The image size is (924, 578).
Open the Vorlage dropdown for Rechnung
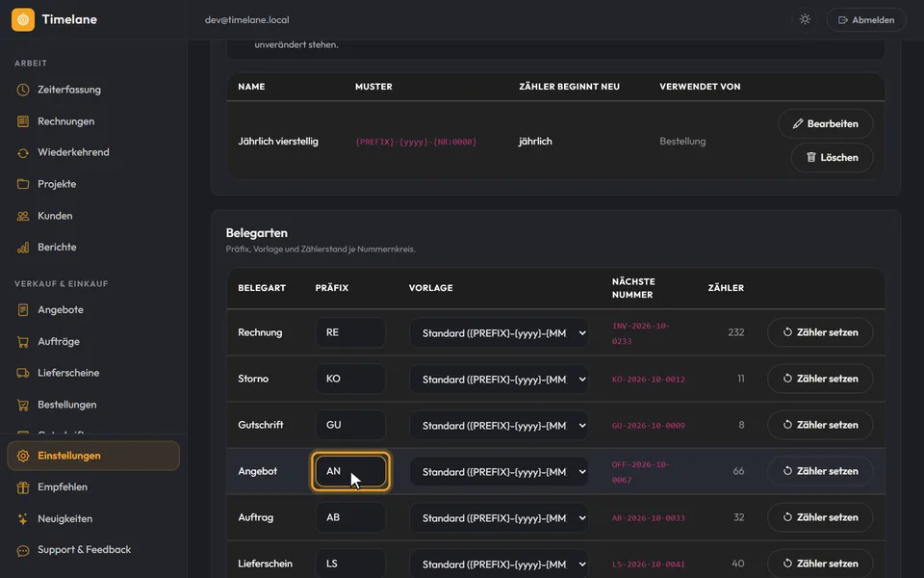[x=499, y=332]
